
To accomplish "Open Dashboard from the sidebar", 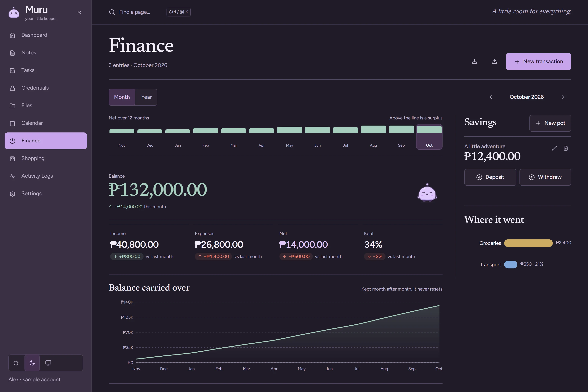I will [46, 35].
